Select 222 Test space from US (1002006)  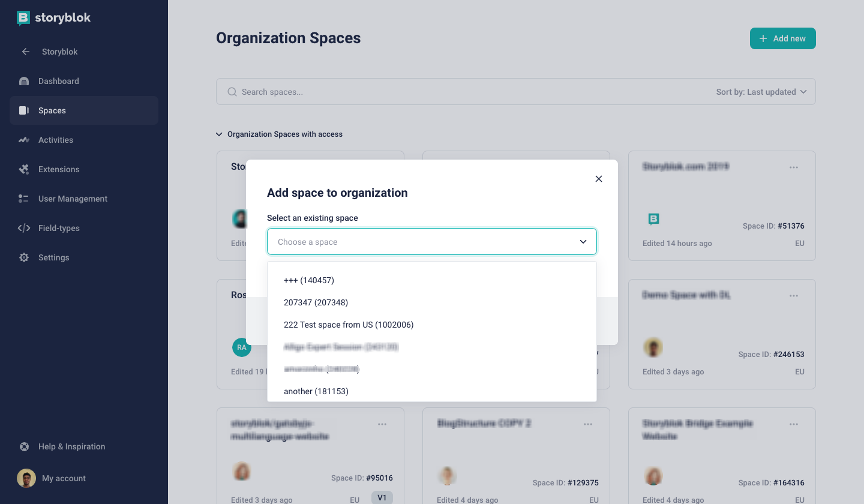[x=432, y=325]
